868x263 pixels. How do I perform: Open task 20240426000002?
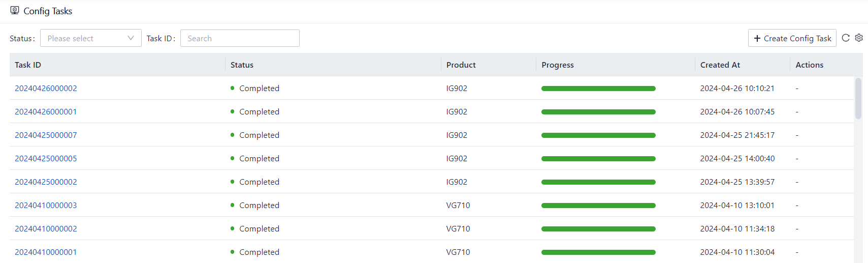click(x=46, y=88)
